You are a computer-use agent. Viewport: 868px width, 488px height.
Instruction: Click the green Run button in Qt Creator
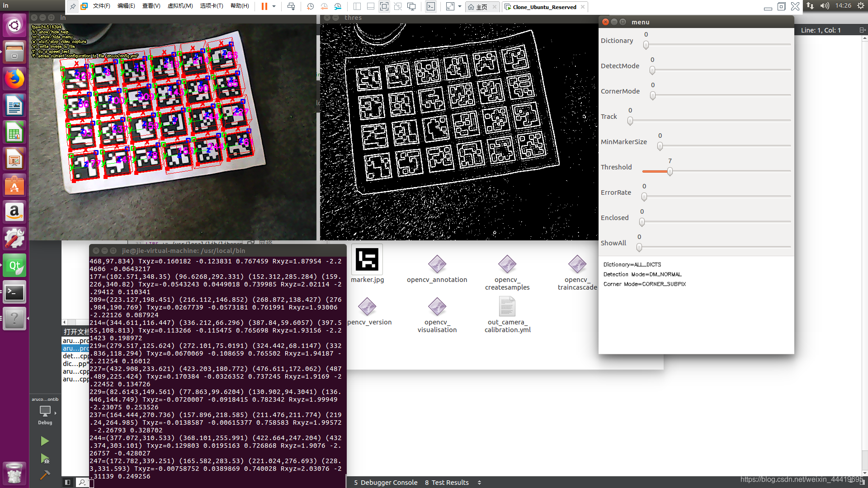coord(44,441)
